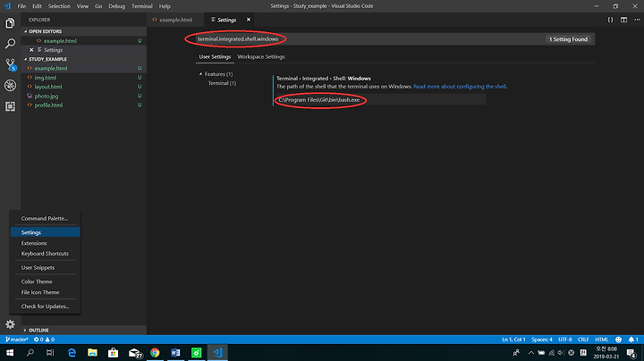The image size is (644, 361).
Task: Open the File menu
Action: click(21, 6)
